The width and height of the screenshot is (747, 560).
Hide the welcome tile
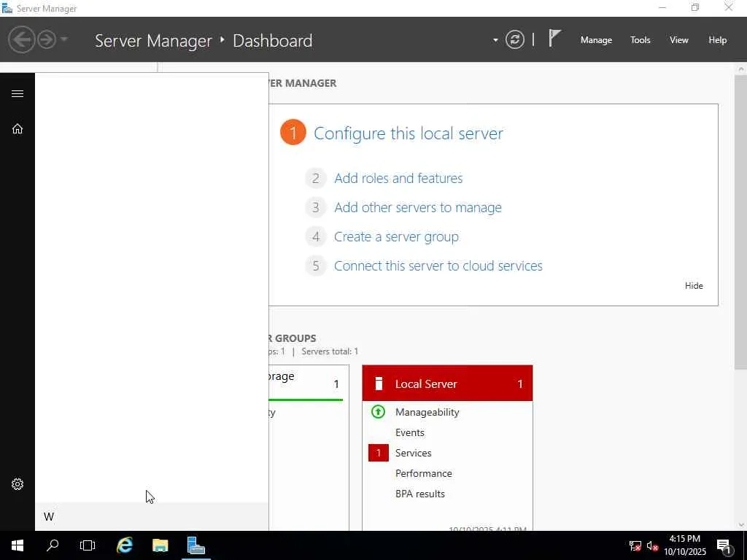(694, 286)
